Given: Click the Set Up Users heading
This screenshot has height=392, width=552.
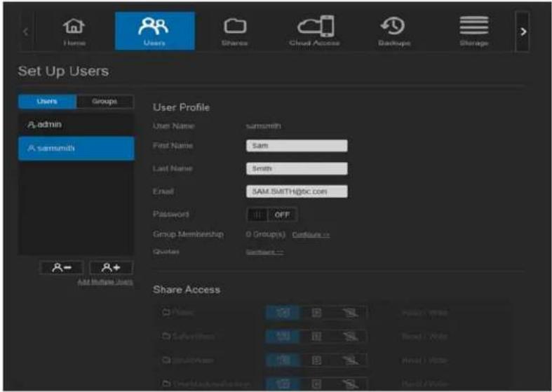Looking at the screenshot, I should coord(63,71).
